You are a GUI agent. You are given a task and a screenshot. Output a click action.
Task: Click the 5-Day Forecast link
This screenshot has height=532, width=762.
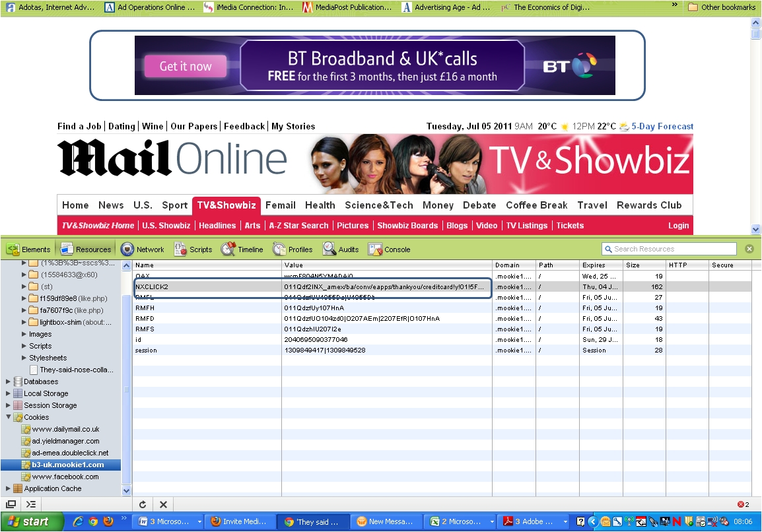pyautogui.click(x=662, y=126)
